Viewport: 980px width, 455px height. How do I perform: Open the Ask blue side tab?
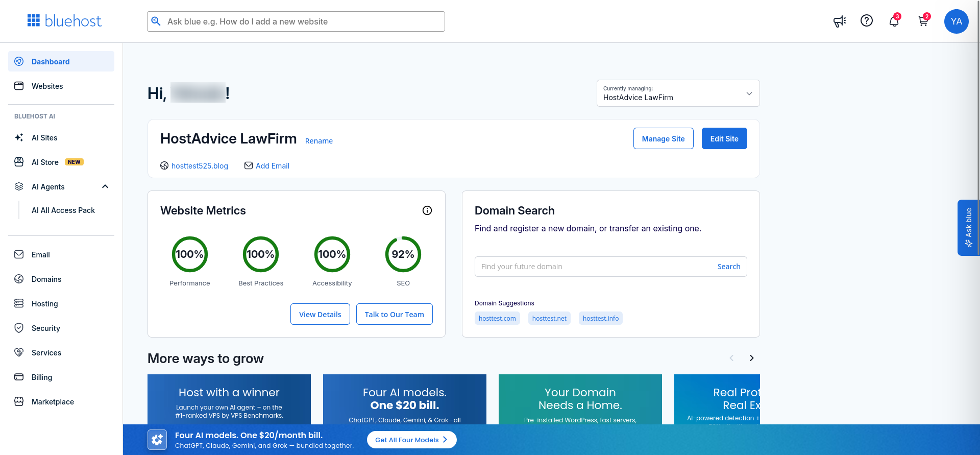coord(968,228)
